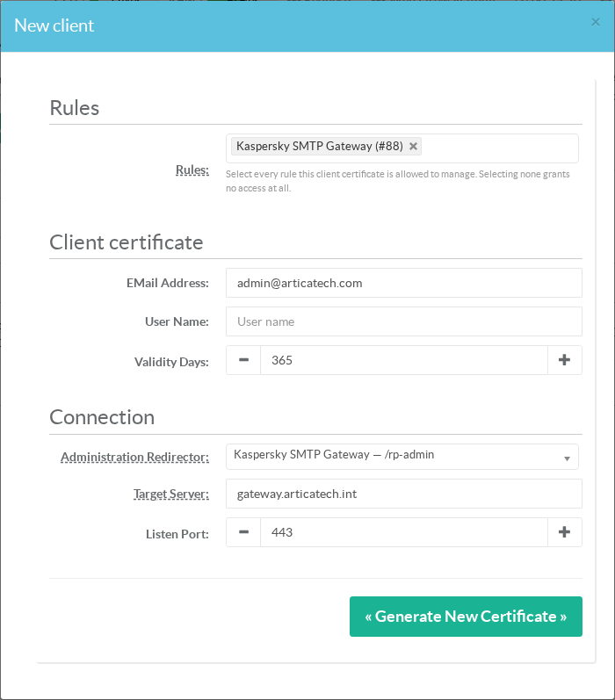Click the Listen Port label
This screenshot has width=615, height=700.
tap(177, 534)
